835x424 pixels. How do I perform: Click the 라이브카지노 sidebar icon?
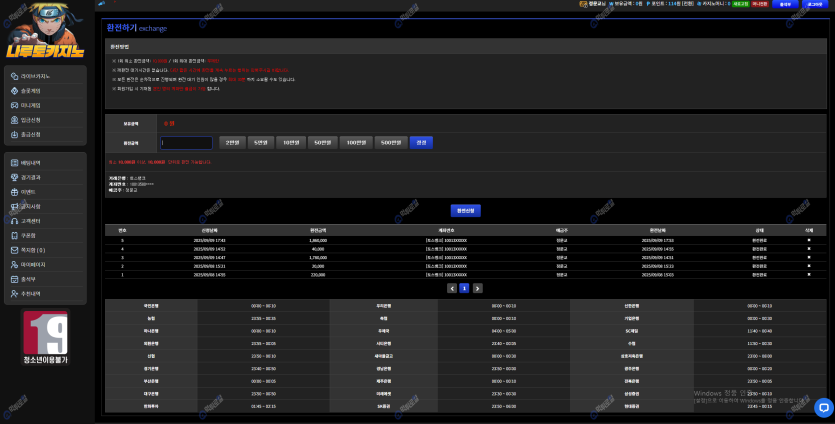[x=12, y=76]
